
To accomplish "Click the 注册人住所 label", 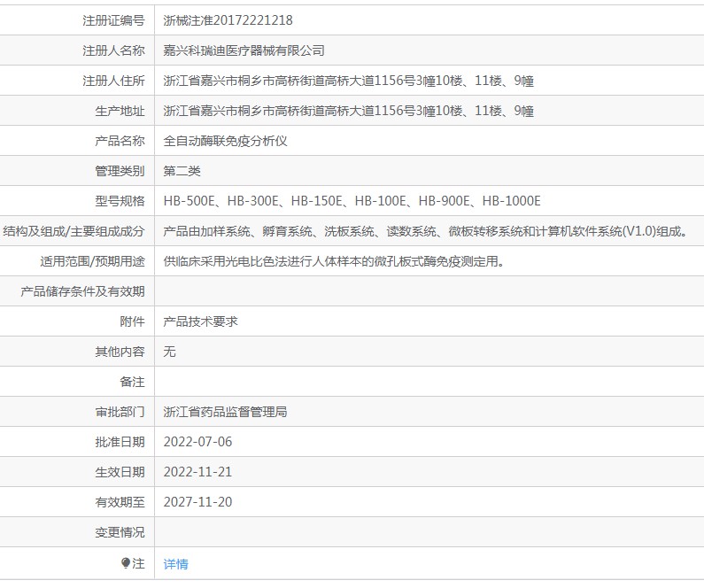I will click(113, 81).
